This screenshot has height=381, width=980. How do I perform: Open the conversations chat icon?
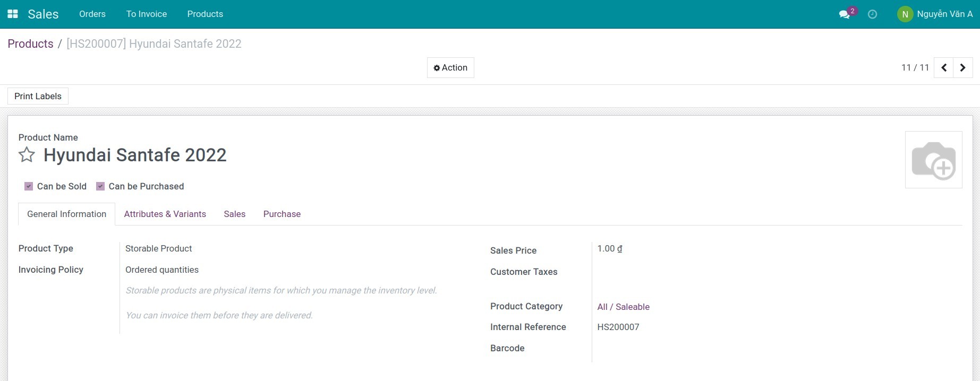click(x=844, y=14)
